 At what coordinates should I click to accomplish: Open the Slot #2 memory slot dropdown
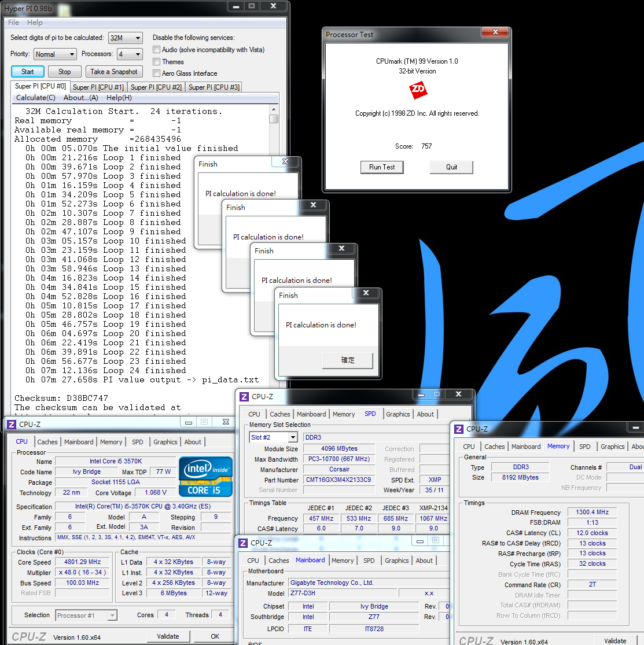click(x=273, y=437)
